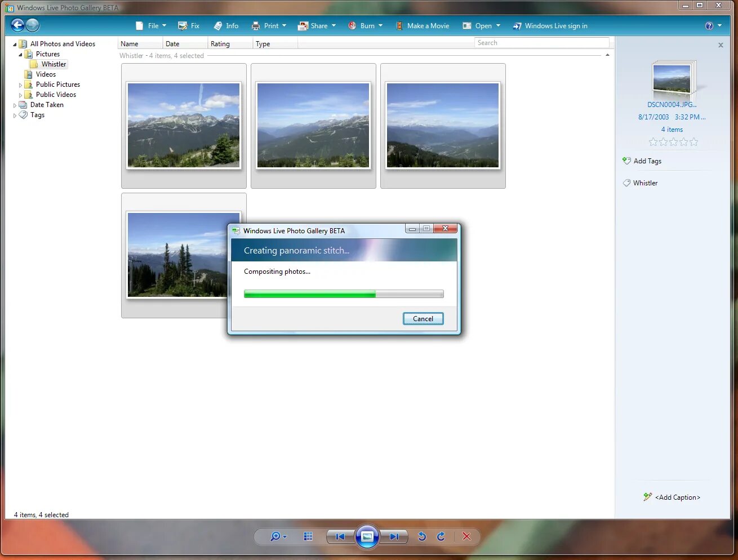
Task: Sort by Date column
Action: 185,44
